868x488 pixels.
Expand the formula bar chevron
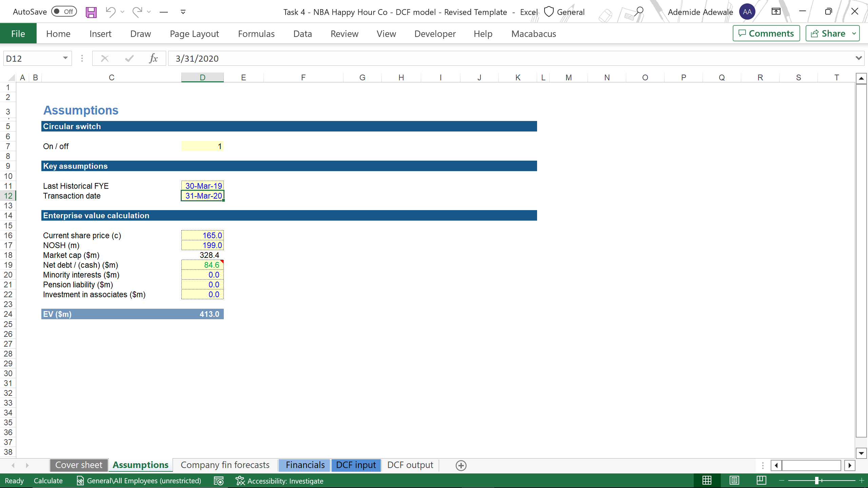859,58
